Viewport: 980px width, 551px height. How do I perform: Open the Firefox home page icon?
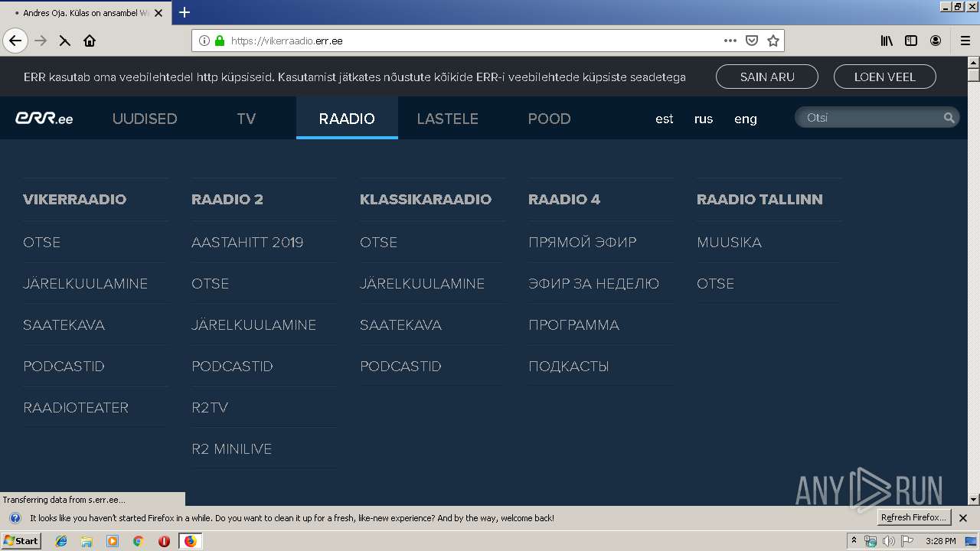pos(90,41)
